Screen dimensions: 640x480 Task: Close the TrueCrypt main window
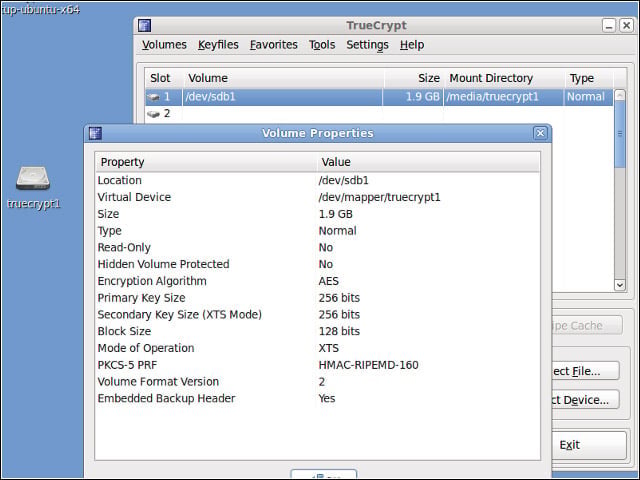pos(626,25)
